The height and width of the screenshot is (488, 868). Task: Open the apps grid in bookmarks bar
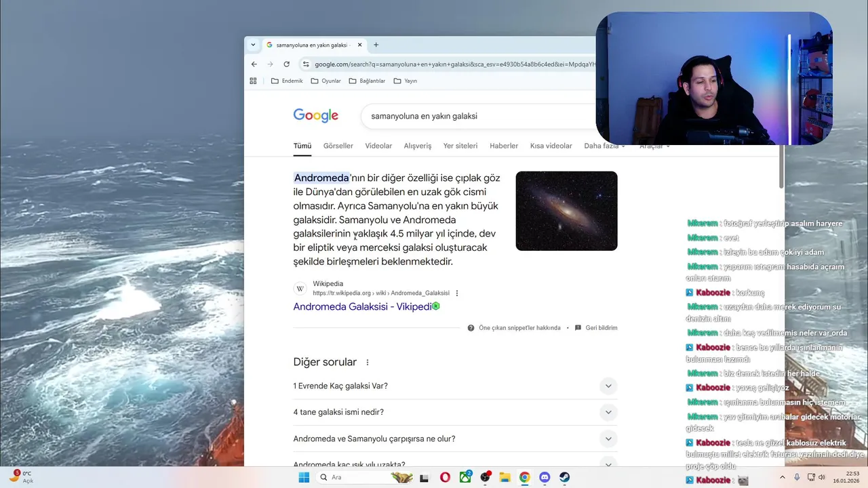coord(253,81)
